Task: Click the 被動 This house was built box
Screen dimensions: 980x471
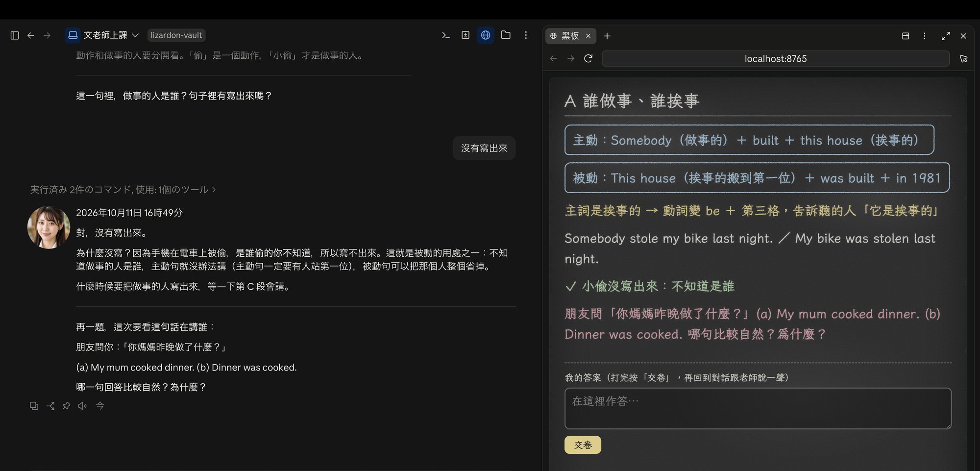Action: (x=757, y=178)
